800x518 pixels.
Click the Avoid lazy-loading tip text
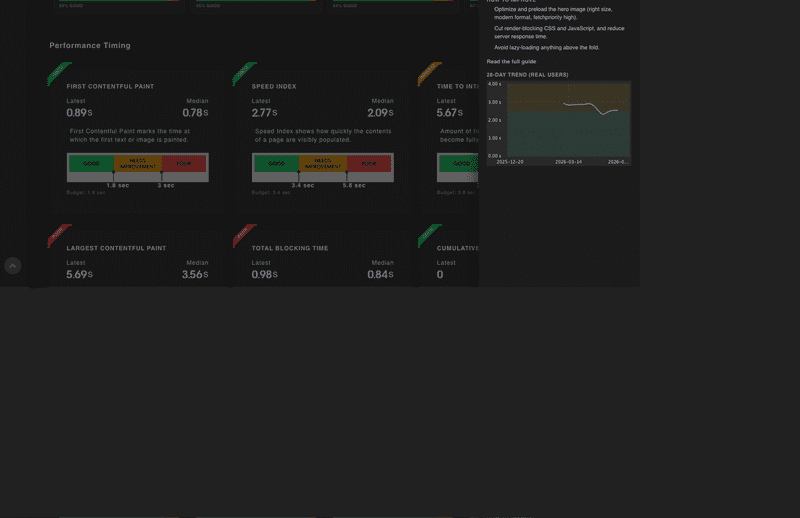(x=546, y=48)
